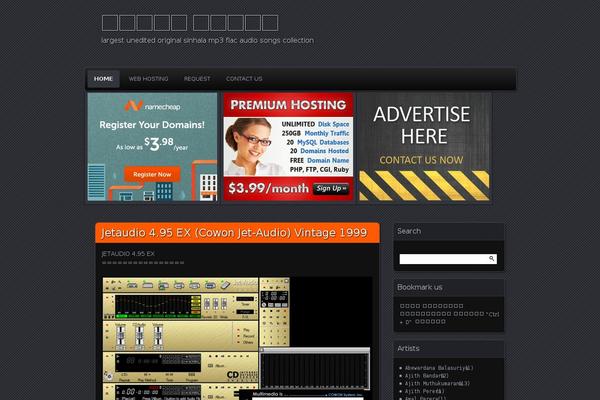600x400 pixels.
Task: Open the Home menu item
Action: click(x=103, y=79)
